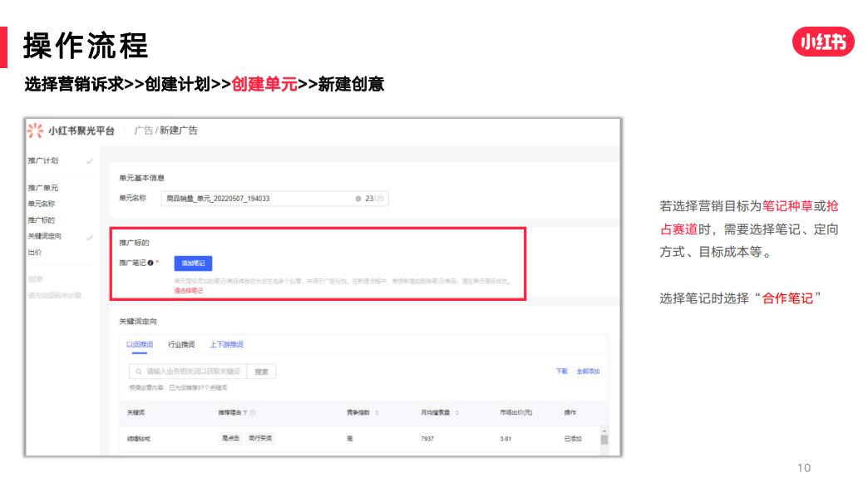Click the keyword table scrollbar thumb
The height and width of the screenshot is (483, 868).
point(604,440)
